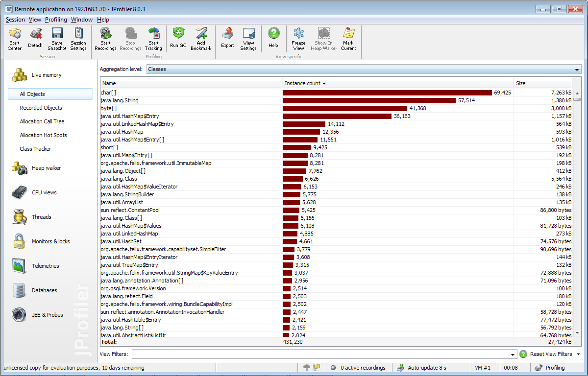Freeze the current view
This screenshot has height=376, width=588.
pyautogui.click(x=299, y=39)
